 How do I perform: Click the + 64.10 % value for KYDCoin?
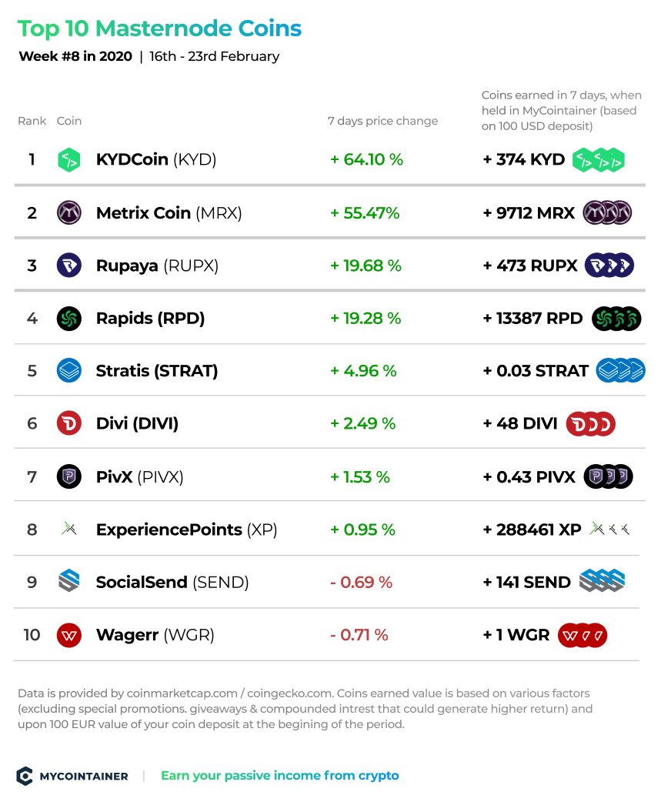click(x=366, y=159)
